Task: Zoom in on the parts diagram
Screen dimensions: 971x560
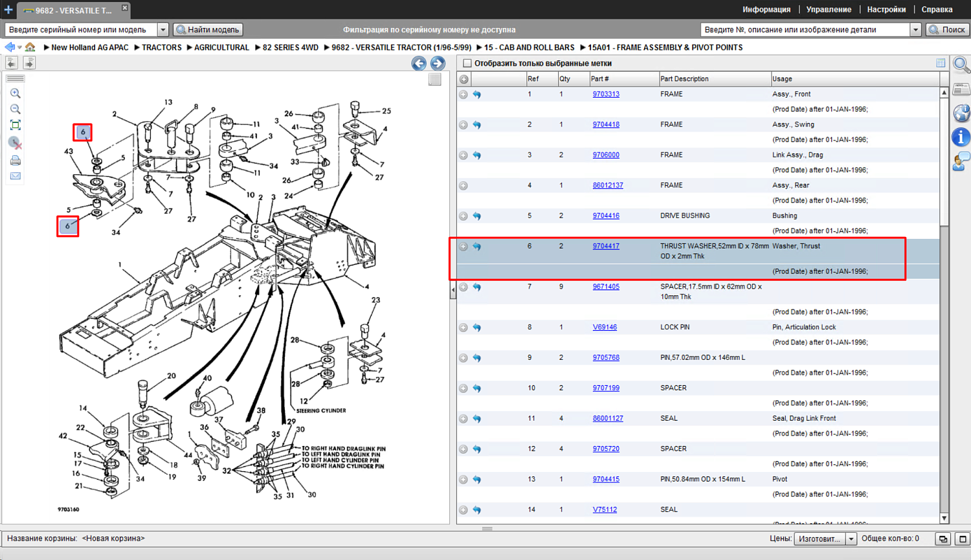Action: (x=16, y=93)
